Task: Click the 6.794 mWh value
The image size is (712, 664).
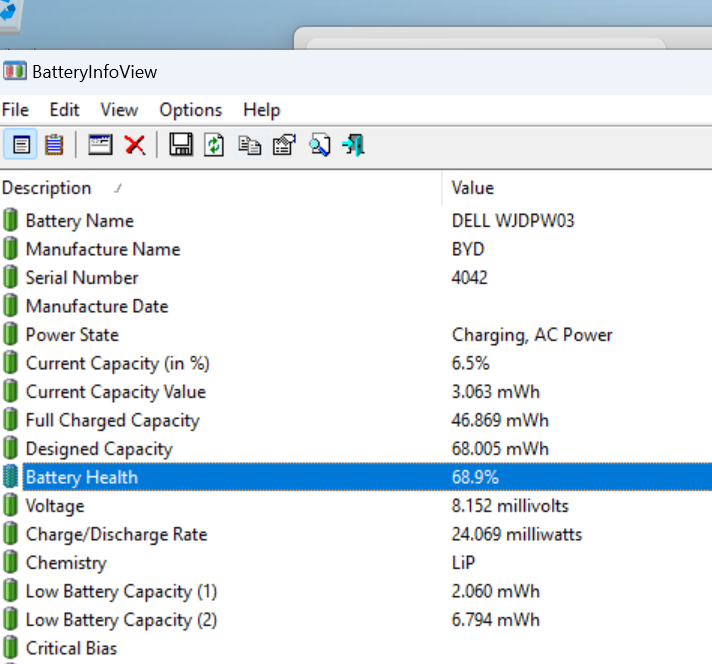Action: tap(495, 620)
